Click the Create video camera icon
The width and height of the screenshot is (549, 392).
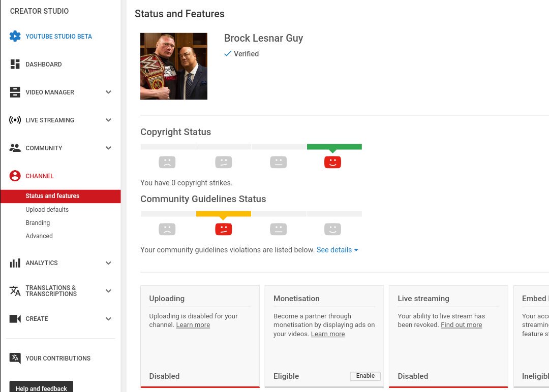[15, 318]
